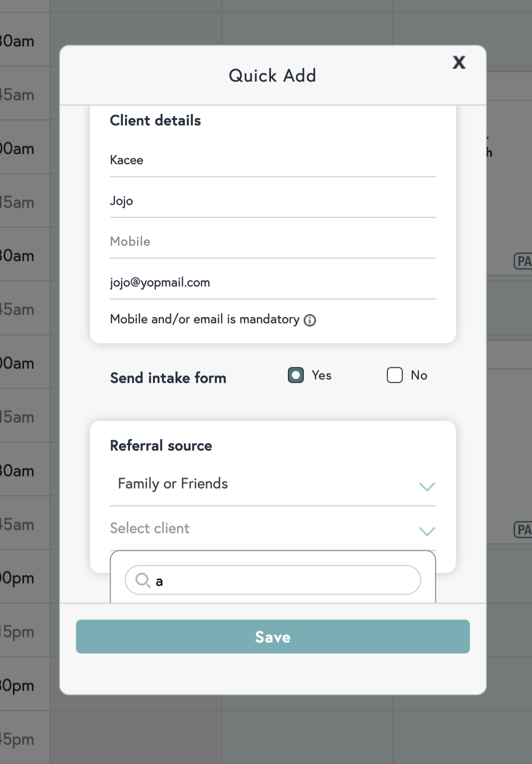Check Yes for Send intake form

(x=296, y=375)
